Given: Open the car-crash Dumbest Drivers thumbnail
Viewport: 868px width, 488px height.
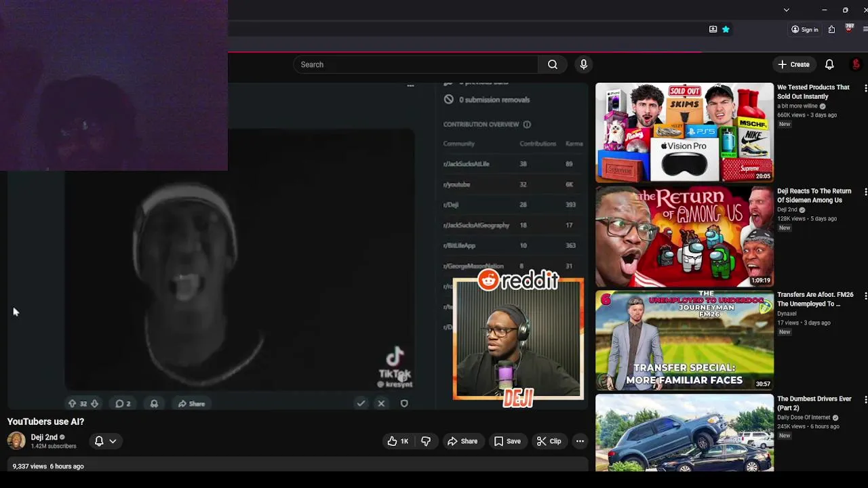Looking at the screenshot, I should click(684, 432).
